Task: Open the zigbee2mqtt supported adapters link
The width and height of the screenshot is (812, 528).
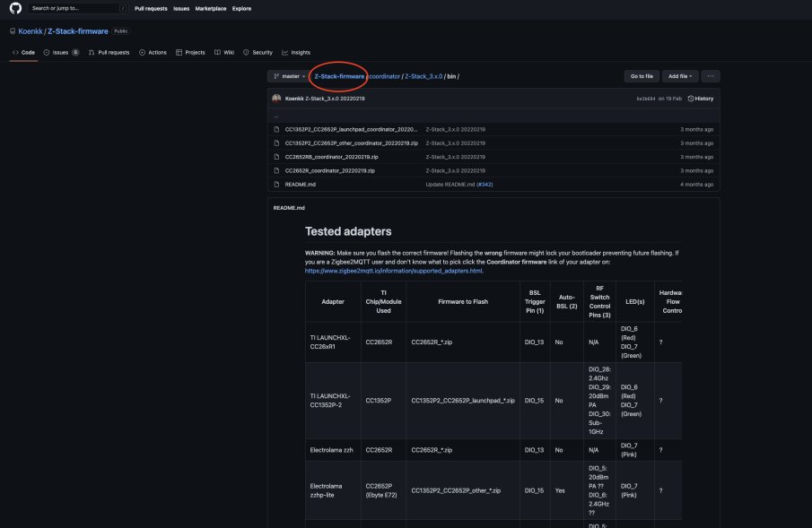Action: pos(394,271)
